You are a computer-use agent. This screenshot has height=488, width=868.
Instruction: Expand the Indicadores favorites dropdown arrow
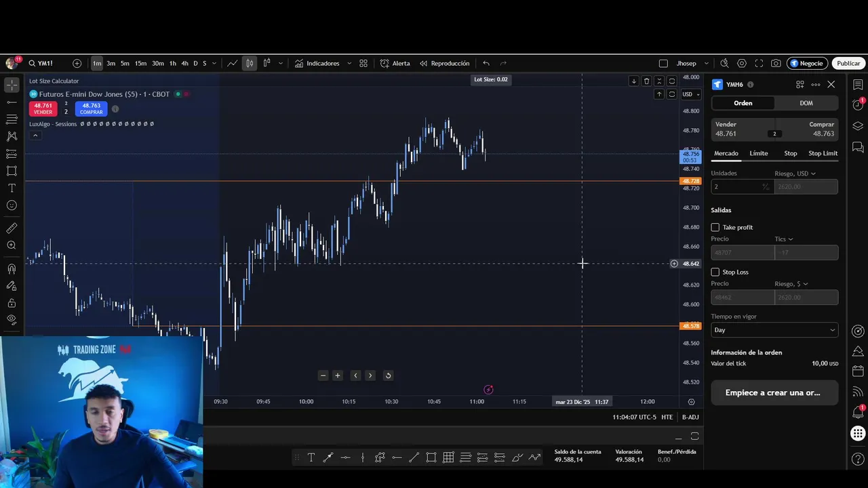(x=349, y=63)
